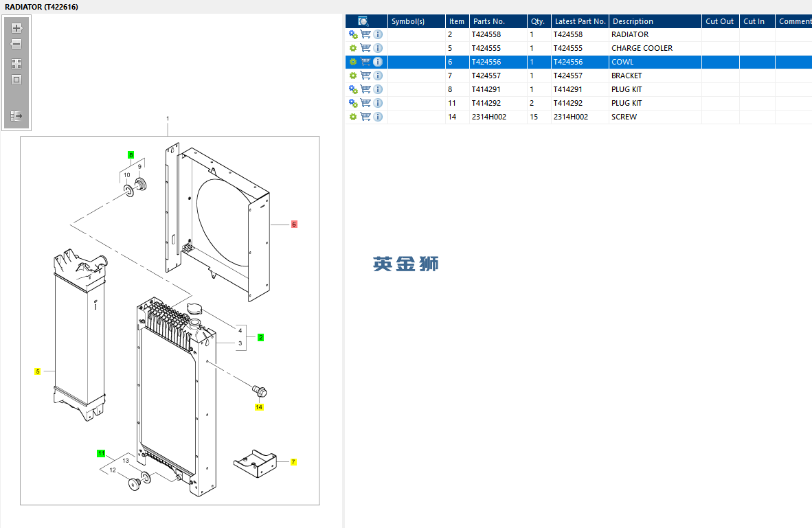Sort by the Item column header
The height and width of the screenshot is (528, 812).
[x=458, y=21]
